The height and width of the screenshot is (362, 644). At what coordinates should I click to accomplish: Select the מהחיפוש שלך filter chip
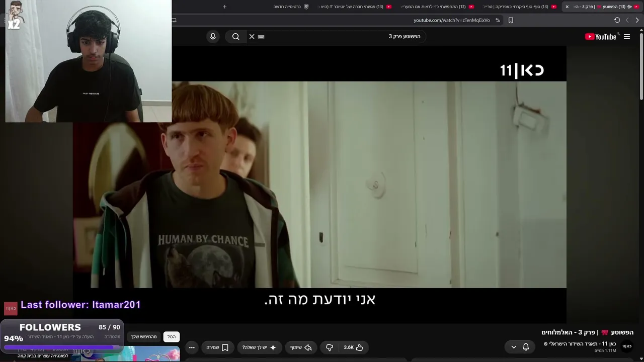144,337
